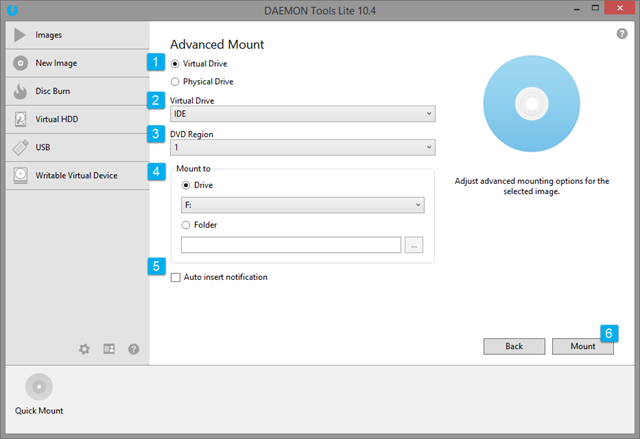This screenshot has height=439, width=640.
Task: Close the DAEMON Tools Lite window
Action: coord(620,8)
